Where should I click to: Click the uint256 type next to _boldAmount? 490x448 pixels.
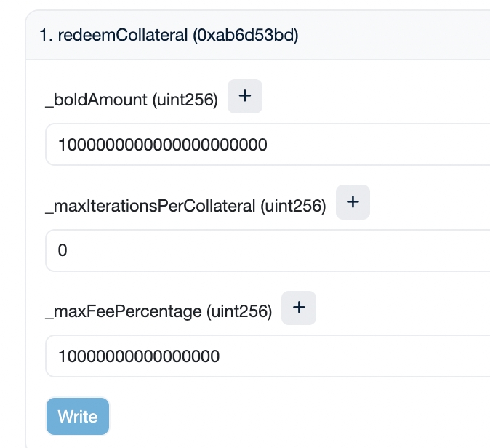[185, 101]
